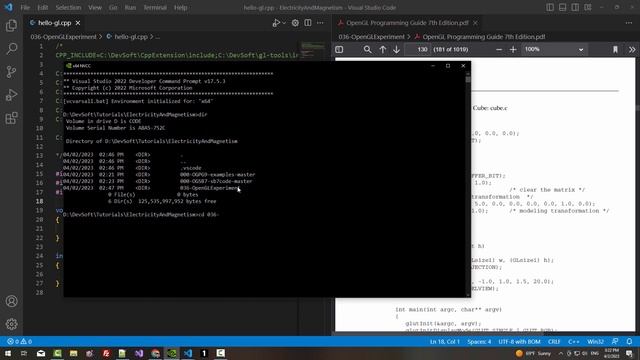This screenshot has width=640, height=360.
Task: Expand the Run button dropdown arrow
Action: (284, 23)
